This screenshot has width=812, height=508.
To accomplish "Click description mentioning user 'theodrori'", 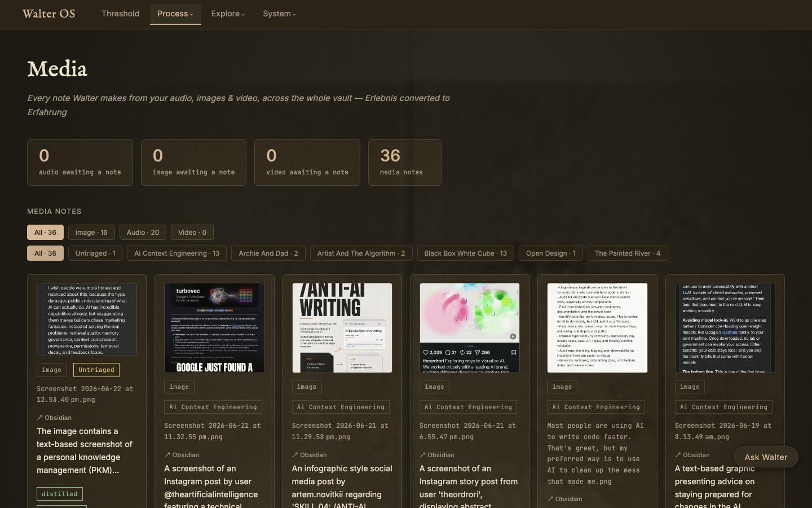I will tap(469, 487).
